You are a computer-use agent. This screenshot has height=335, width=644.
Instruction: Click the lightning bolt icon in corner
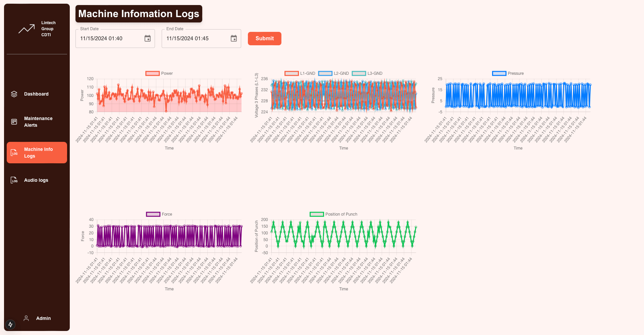(x=10, y=324)
